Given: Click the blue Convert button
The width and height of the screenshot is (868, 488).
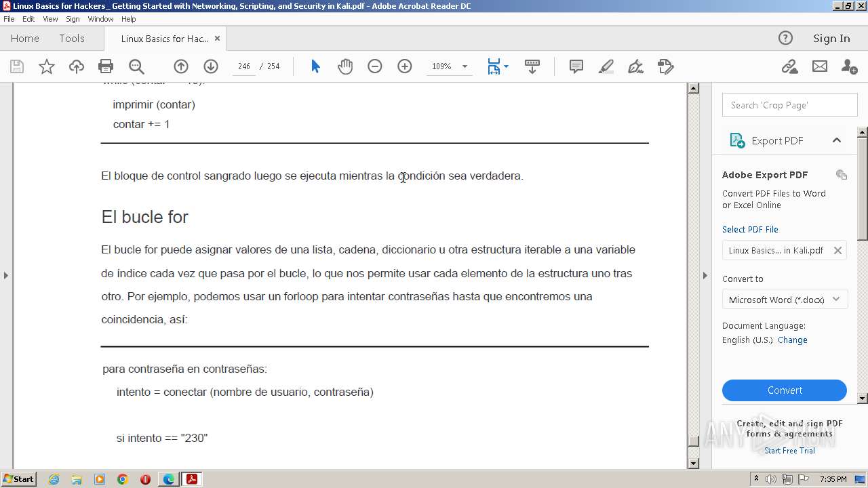Looking at the screenshot, I should [x=785, y=390].
